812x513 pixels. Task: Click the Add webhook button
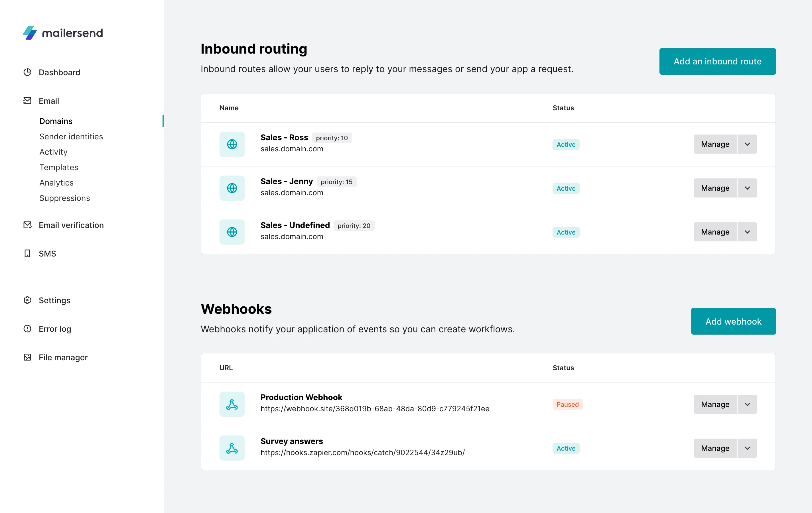[733, 321]
